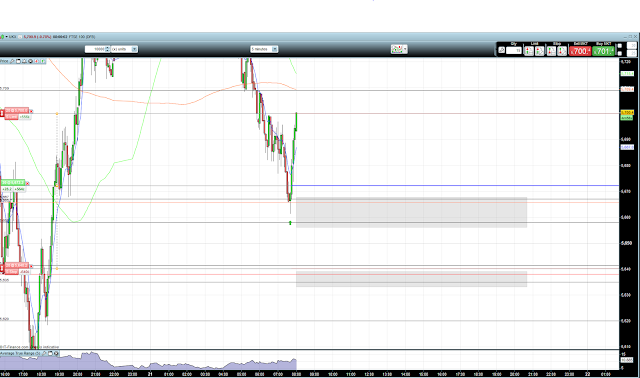Select the upper grey shaded zone rectangle
The width and height of the screenshot is (640, 378).
(x=411, y=212)
